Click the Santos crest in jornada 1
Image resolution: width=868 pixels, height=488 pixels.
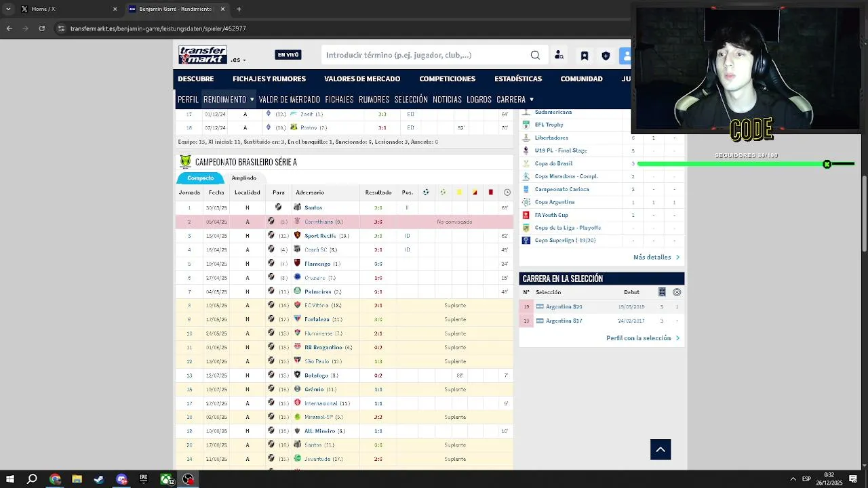click(x=297, y=207)
